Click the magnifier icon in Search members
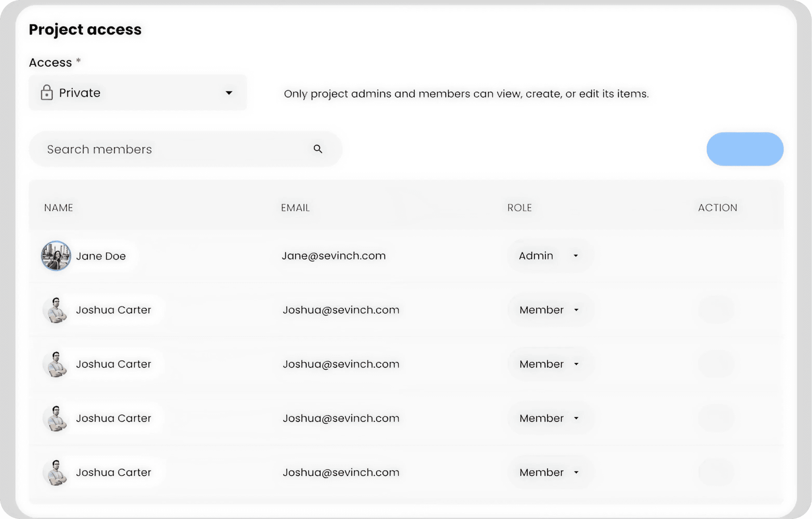The height and width of the screenshot is (519, 812). [x=318, y=149]
